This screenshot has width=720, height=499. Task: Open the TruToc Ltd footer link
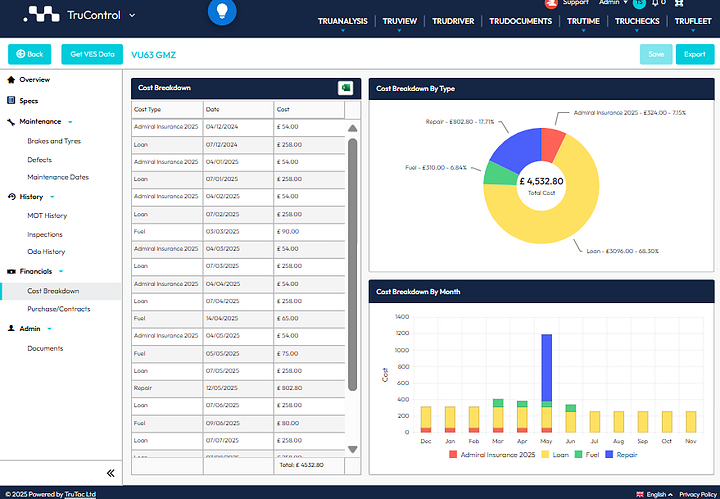(x=80, y=494)
